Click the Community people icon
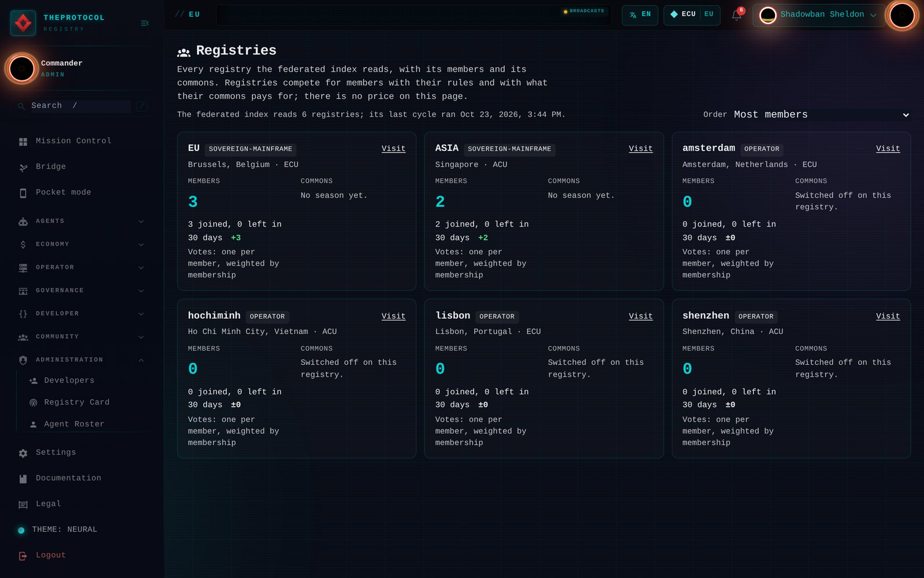The height and width of the screenshot is (578, 924). [x=23, y=337]
